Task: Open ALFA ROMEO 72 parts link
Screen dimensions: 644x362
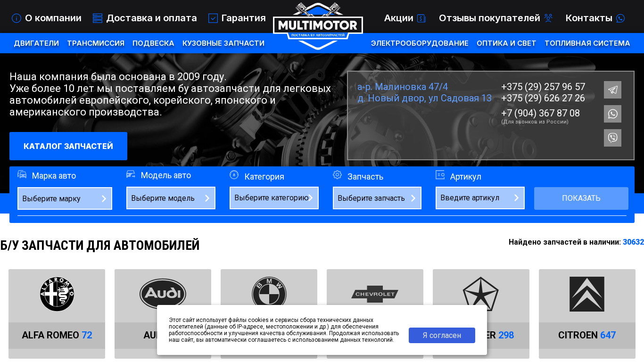Action: click(57, 335)
